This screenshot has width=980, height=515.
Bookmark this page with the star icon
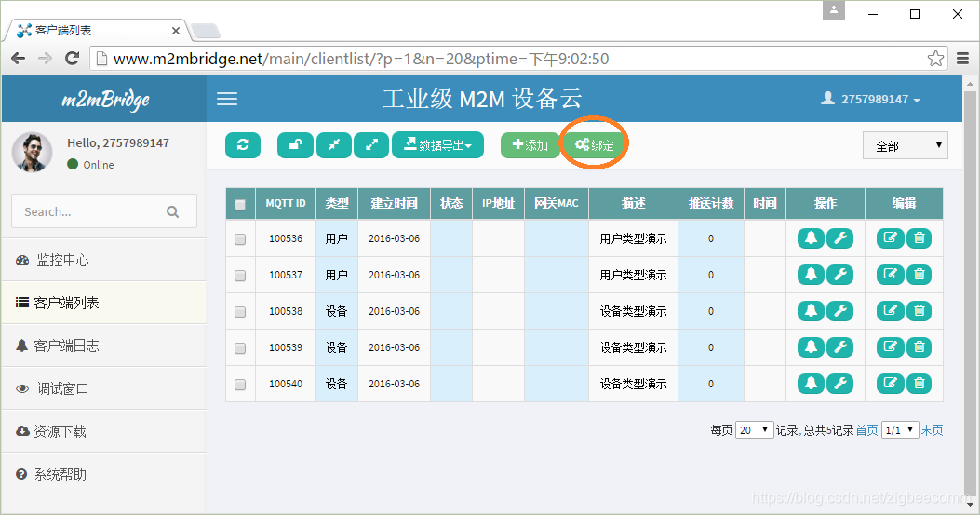(935, 59)
